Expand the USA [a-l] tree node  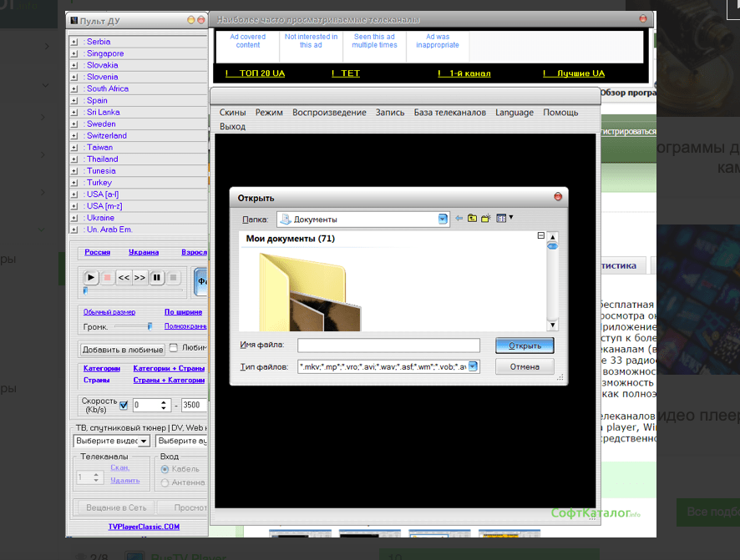point(74,194)
